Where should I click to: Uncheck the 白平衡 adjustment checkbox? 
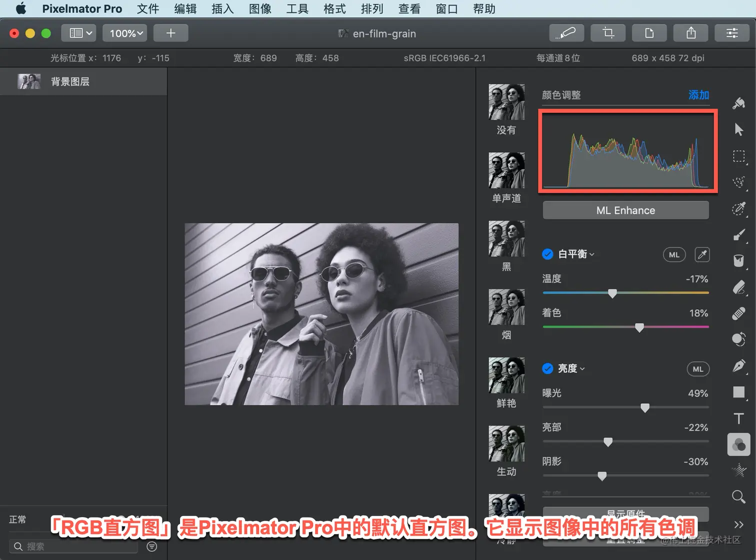coord(547,254)
